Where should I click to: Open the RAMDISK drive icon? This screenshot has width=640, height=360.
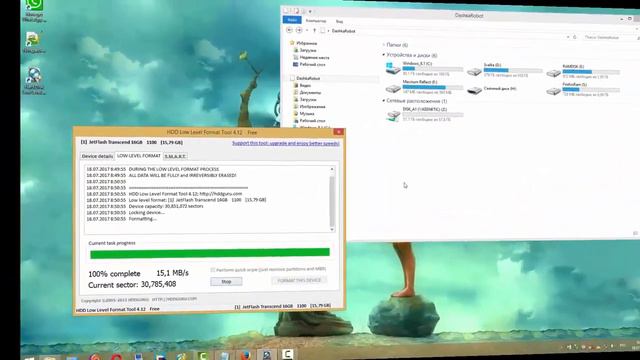pyautogui.click(x=553, y=73)
